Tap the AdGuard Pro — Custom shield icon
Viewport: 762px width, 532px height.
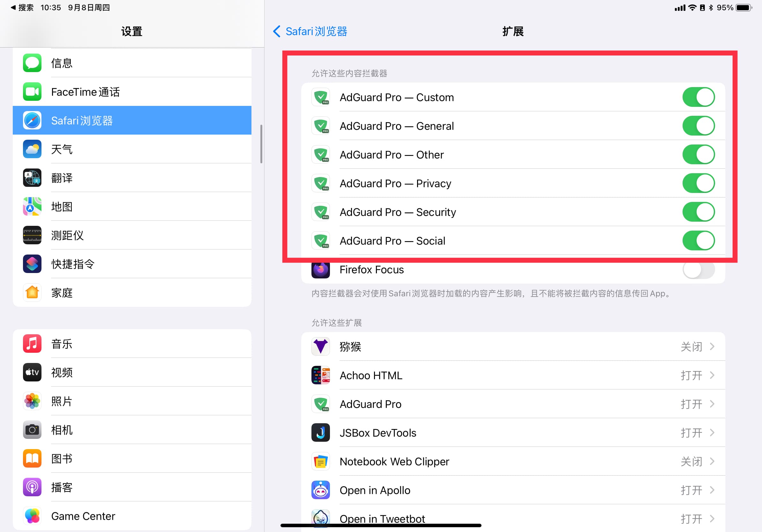[x=321, y=97]
